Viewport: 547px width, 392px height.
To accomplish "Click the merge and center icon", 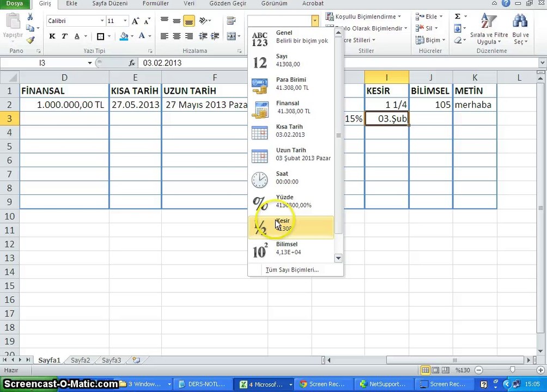I will point(231,36).
